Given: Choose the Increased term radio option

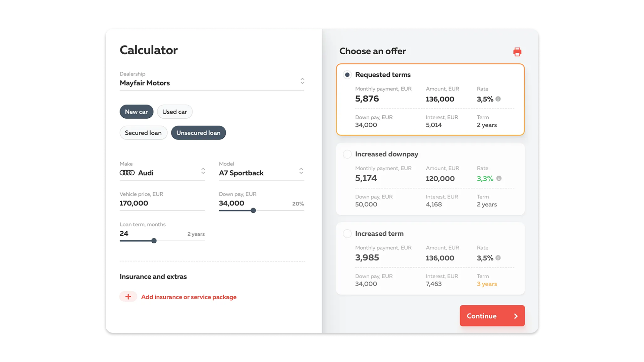Looking at the screenshot, I should click(347, 234).
